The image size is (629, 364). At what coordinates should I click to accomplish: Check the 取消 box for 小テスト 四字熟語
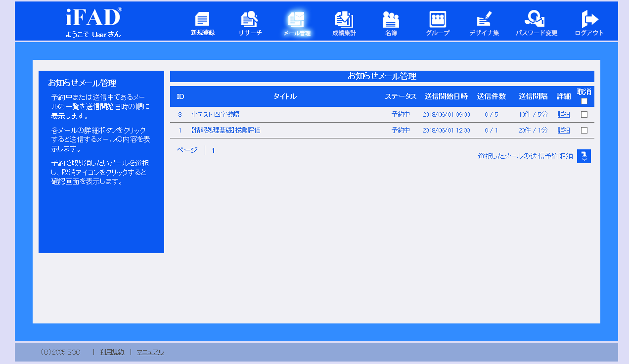[584, 114]
